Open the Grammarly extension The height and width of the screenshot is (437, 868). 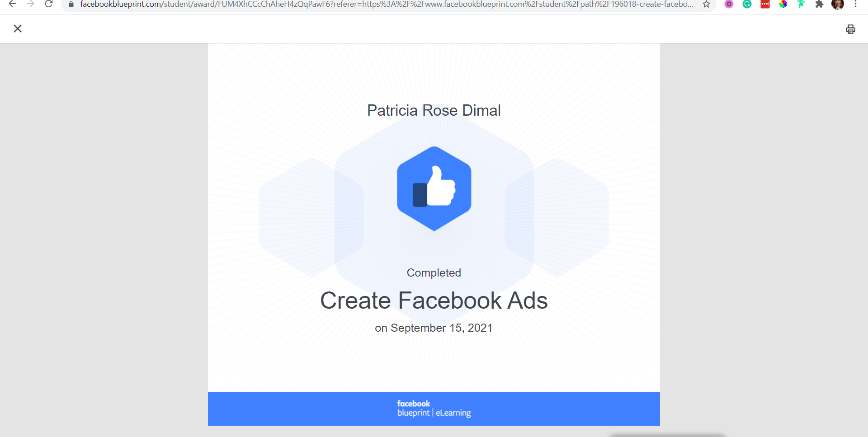(747, 5)
